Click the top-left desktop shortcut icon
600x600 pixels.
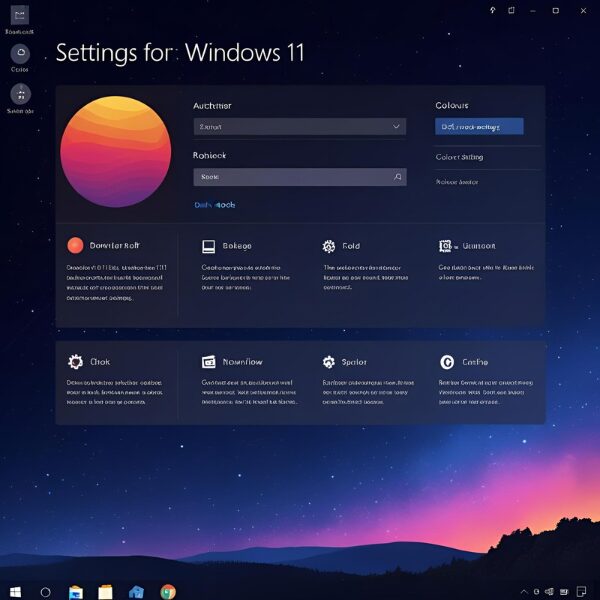click(20, 15)
